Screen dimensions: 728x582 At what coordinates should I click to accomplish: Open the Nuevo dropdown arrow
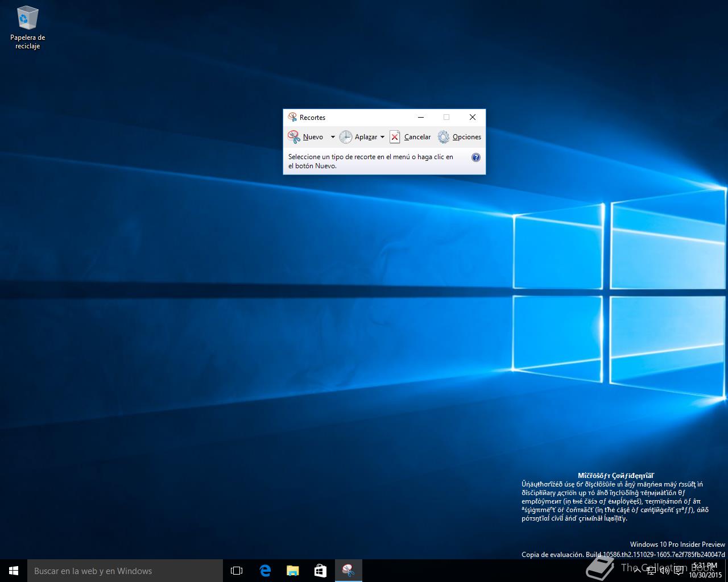tap(333, 137)
